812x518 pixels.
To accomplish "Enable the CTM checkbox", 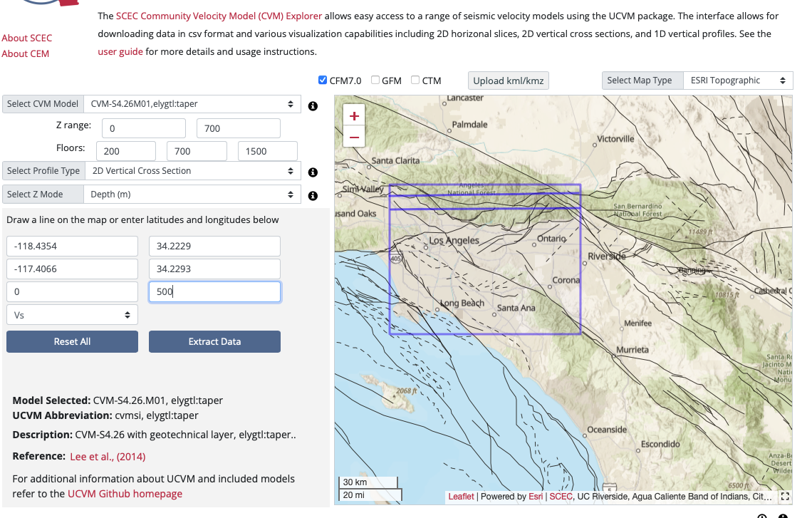I will (x=415, y=81).
